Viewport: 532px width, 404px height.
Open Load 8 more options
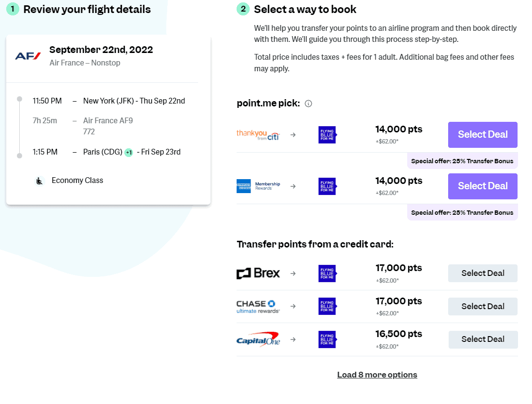point(377,375)
